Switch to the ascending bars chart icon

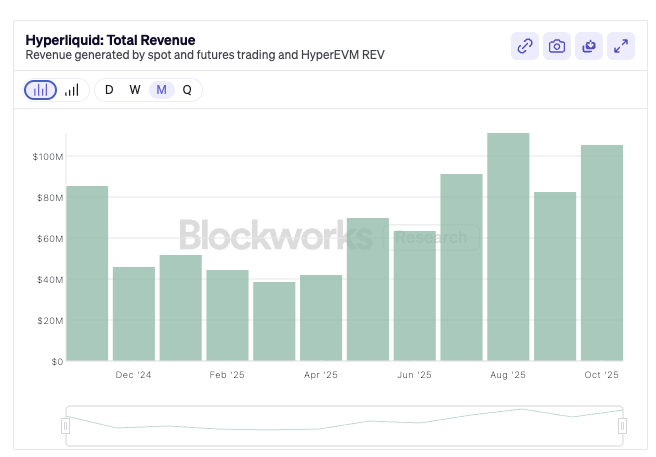[x=71, y=90]
